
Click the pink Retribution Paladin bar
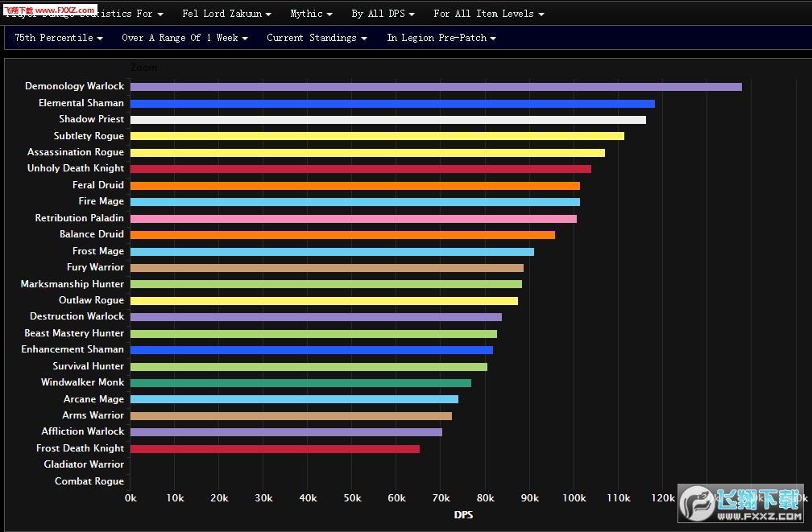(353, 219)
